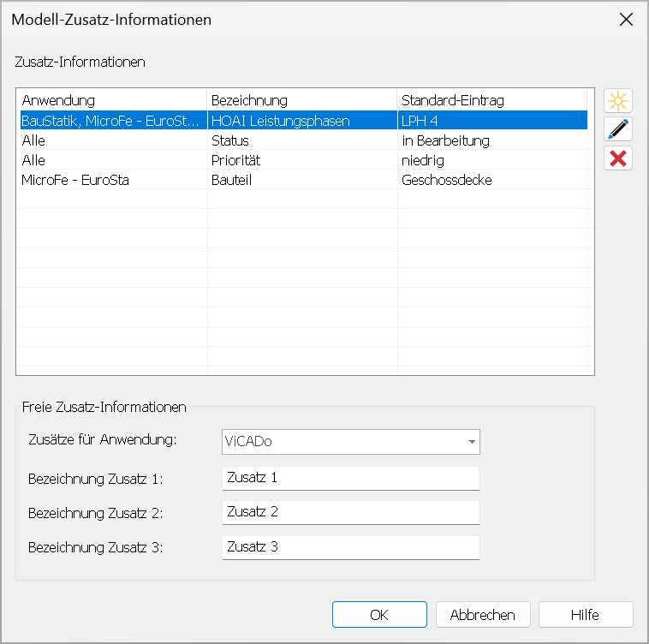The image size is (649, 644).
Task: Select the Priorität row
Action: [304, 160]
